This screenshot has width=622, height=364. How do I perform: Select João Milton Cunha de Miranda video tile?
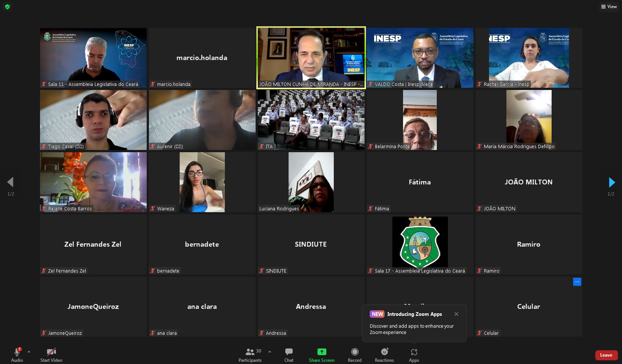pyautogui.click(x=311, y=57)
